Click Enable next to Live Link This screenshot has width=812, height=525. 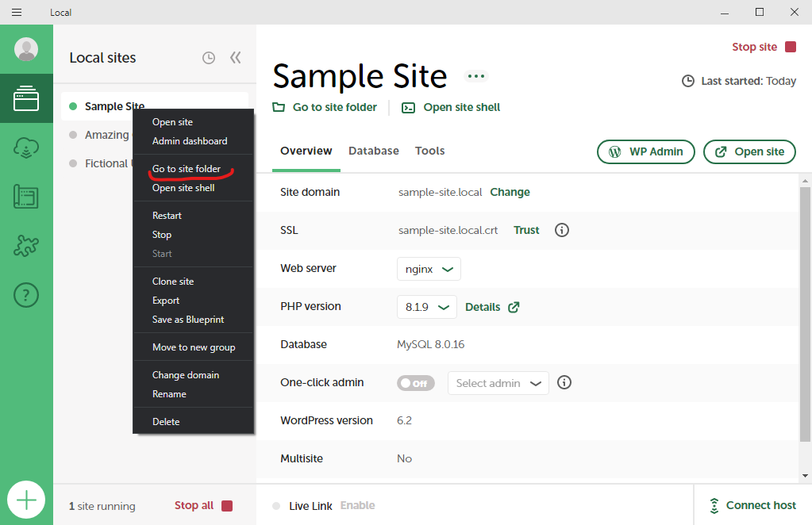tap(357, 505)
